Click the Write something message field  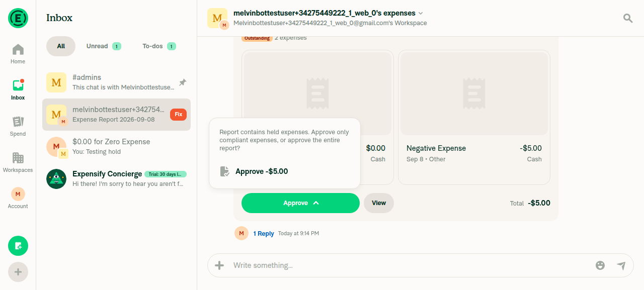tap(410, 265)
